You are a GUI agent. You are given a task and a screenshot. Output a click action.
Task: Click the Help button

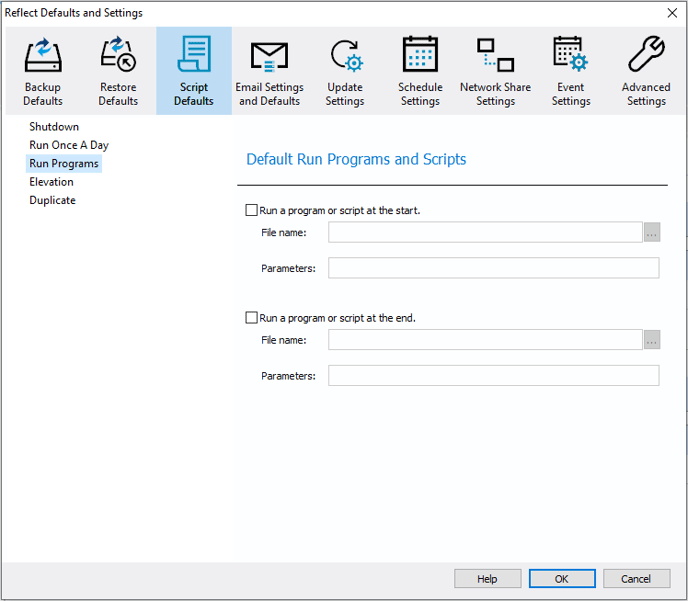point(487,579)
